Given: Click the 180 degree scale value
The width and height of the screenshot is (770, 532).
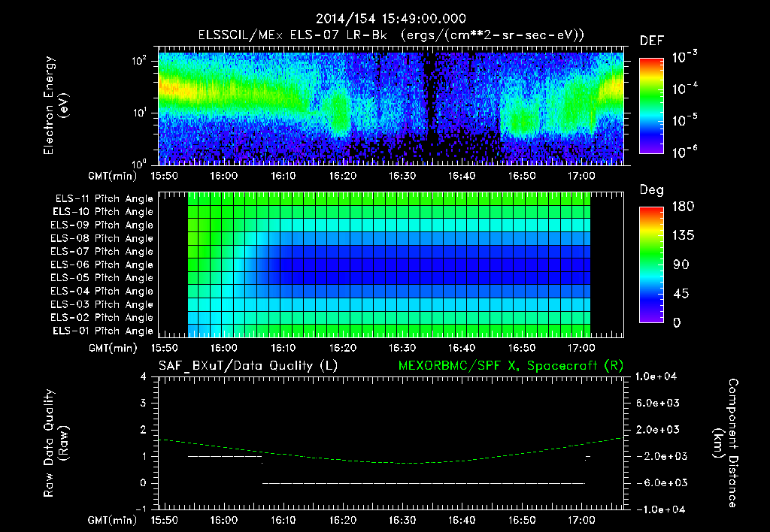Looking at the screenshot, I should coord(683,207).
